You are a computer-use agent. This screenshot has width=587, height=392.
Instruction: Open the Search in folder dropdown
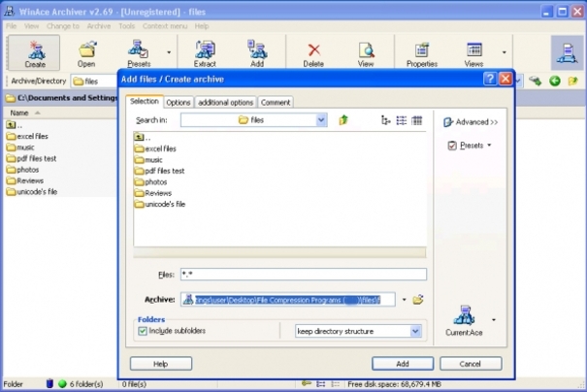point(321,120)
